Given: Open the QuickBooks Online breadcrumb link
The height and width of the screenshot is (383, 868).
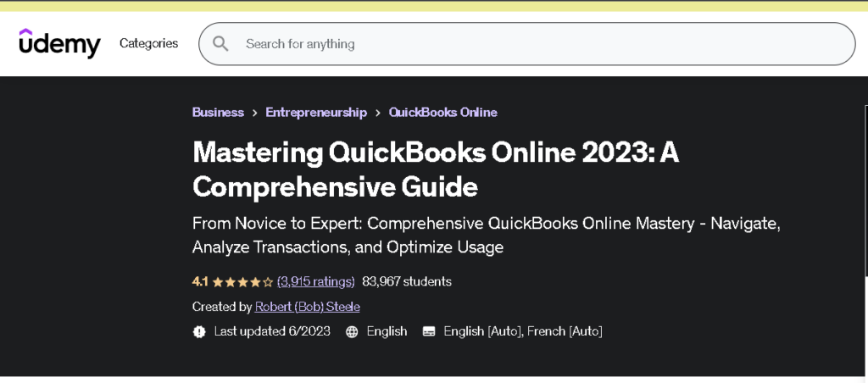Looking at the screenshot, I should [x=442, y=113].
